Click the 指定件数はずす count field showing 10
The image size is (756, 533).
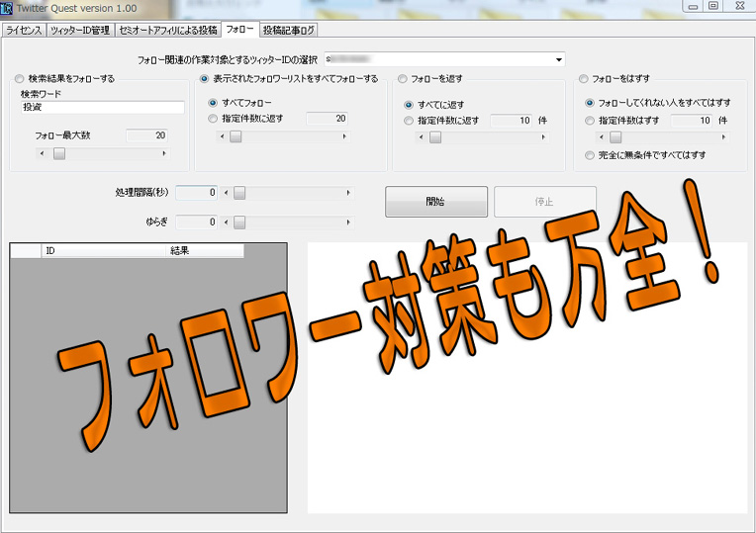coord(692,121)
